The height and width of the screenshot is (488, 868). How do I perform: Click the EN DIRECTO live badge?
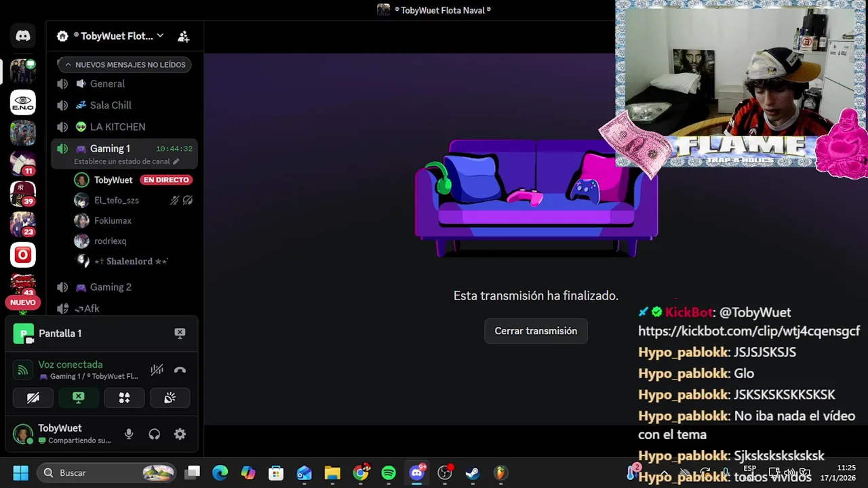(x=166, y=180)
